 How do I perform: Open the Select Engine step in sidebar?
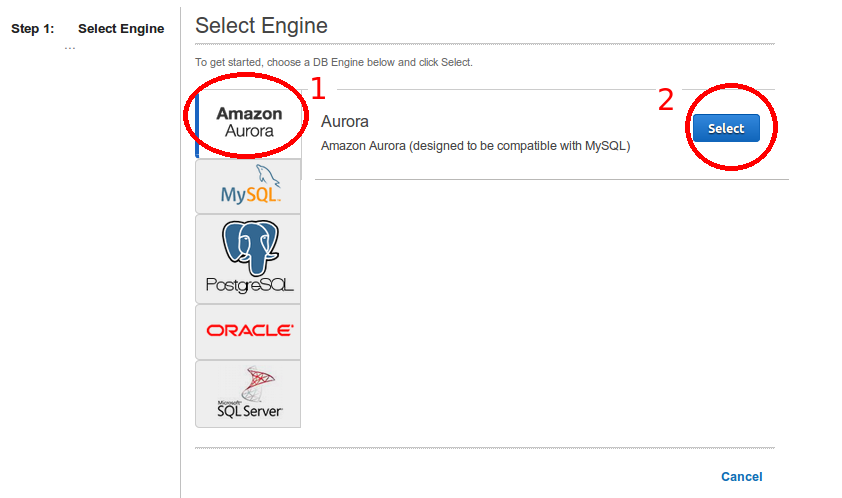coord(121,29)
